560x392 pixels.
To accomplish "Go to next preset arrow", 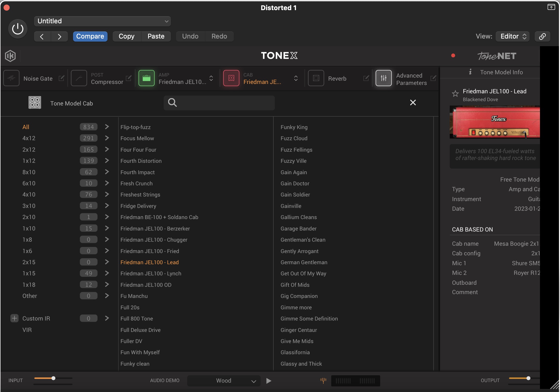I will 59,37.
